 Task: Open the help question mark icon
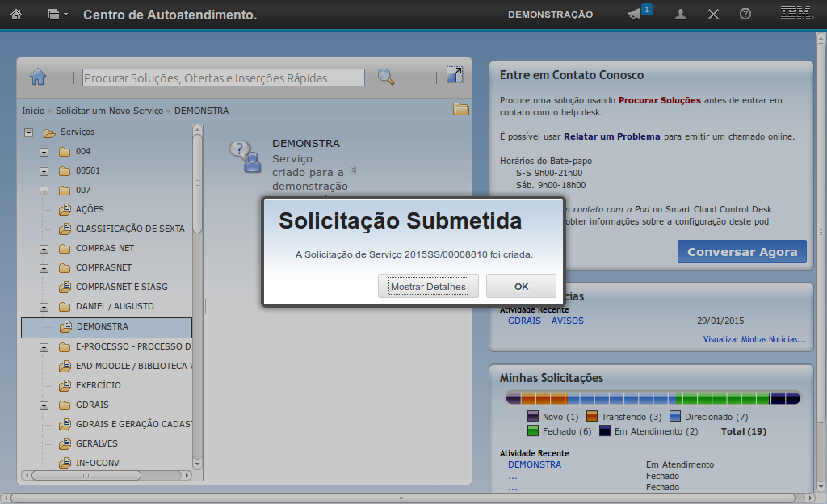click(745, 14)
